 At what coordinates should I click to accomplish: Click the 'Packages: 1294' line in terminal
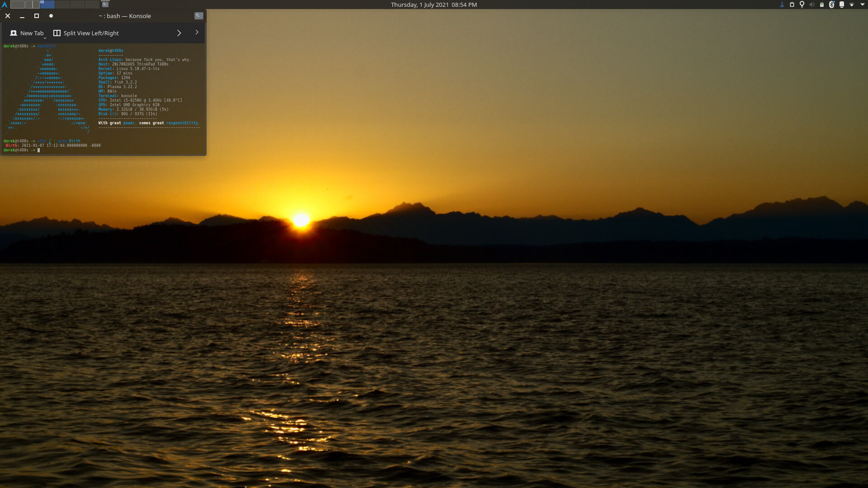click(x=114, y=78)
